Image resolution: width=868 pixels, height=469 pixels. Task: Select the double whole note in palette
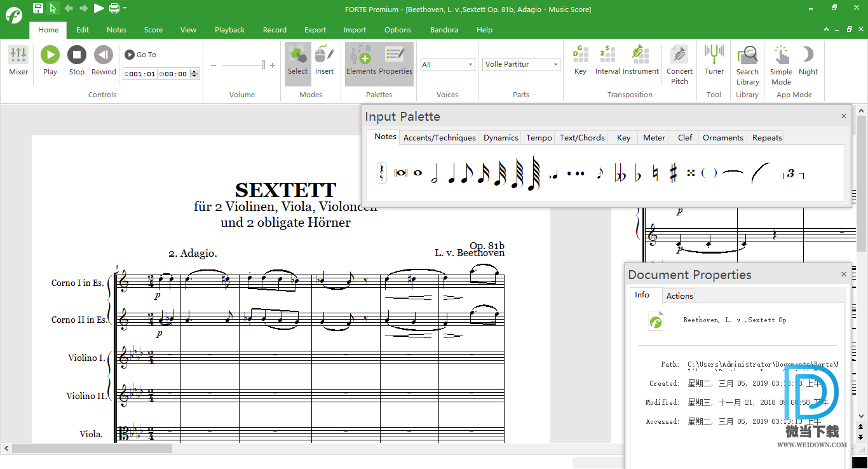click(x=401, y=173)
